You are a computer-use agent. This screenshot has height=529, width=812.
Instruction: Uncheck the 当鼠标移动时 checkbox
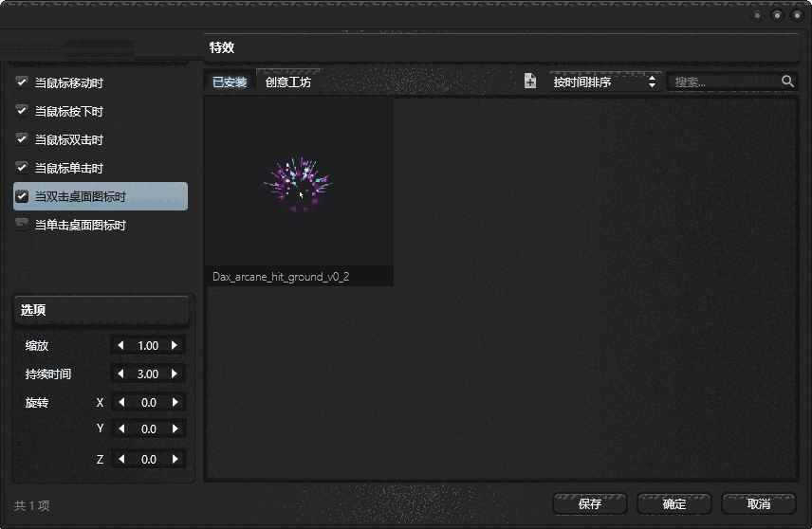click(x=22, y=82)
